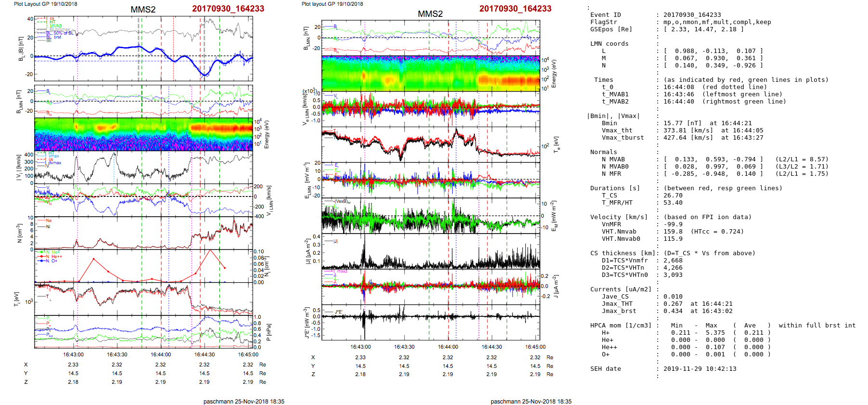868x405 pixels.
Task: Select the D2=TCS*VHTn thickness value 4,266
Action: tap(673, 268)
